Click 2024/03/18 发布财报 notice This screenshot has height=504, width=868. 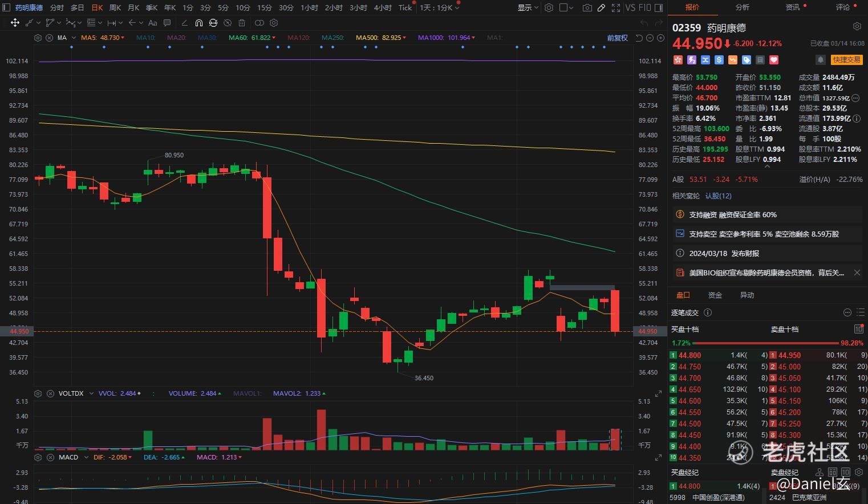coord(724,253)
